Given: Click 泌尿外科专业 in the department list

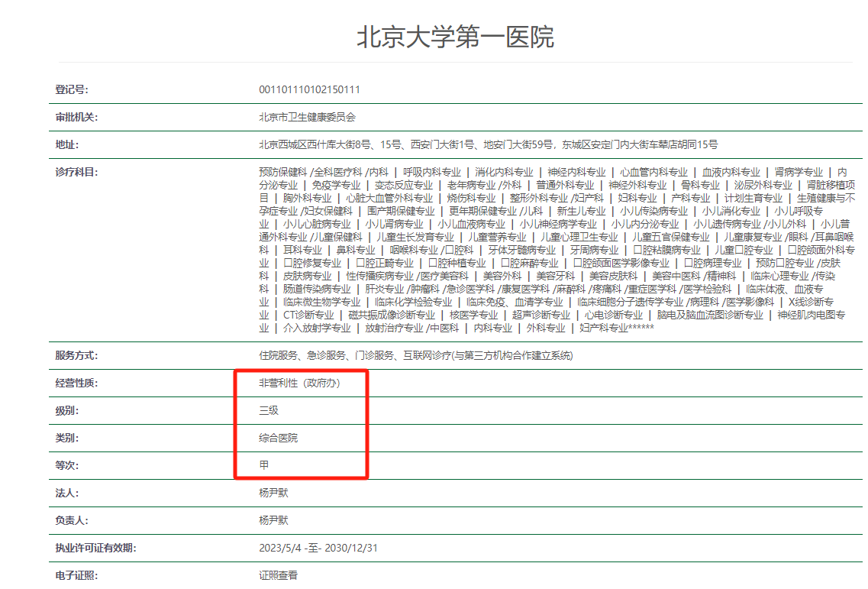Looking at the screenshot, I should click(763, 185).
